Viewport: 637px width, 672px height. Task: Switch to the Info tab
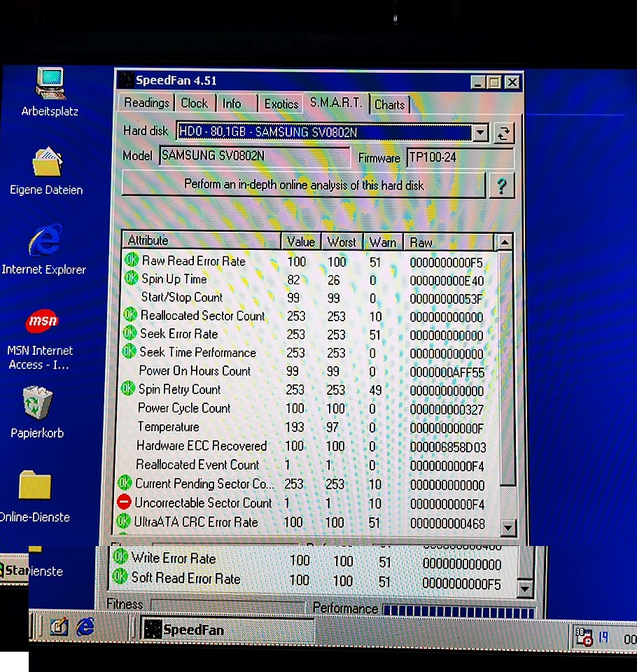232,104
